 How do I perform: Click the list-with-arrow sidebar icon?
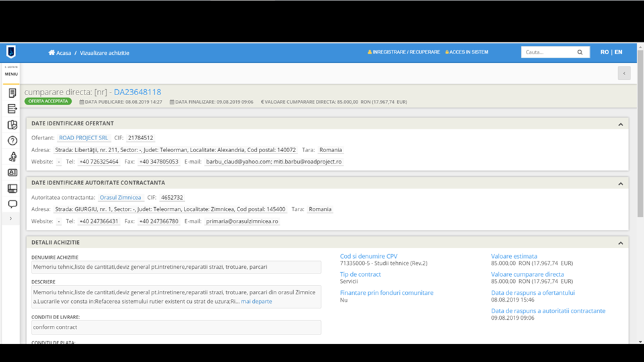click(12, 109)
